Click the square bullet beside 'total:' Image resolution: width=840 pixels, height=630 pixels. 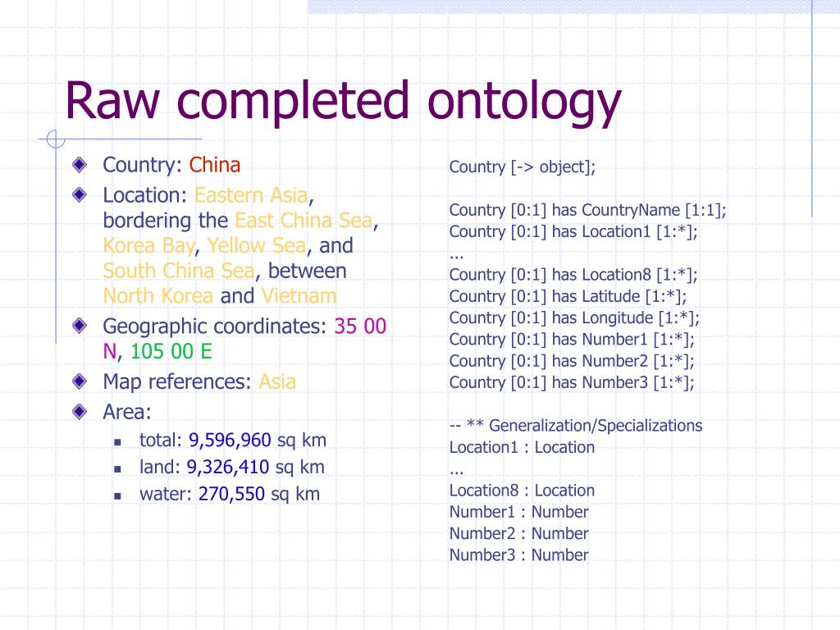click(118, 442)
